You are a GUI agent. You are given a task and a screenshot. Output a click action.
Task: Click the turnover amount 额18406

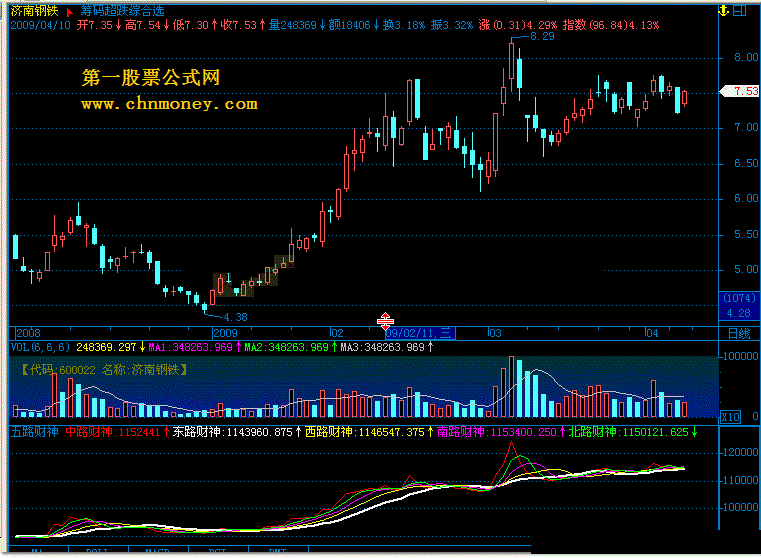pyautogui.click(x=349, y=25)
